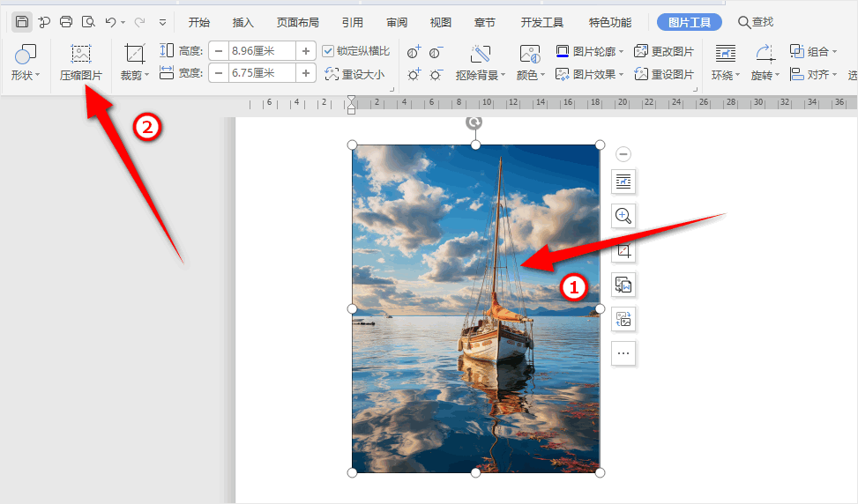Viewport: 858px width, 504px height.
Task: Open the size group dialog launcher
Action: [x=392, y=89]
